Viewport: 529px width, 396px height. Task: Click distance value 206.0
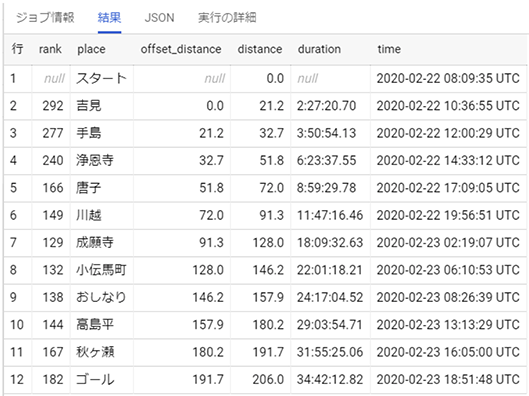tap(268, 379)
